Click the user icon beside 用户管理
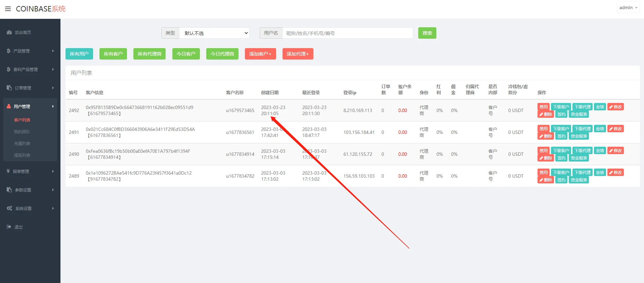Image resolution: width=644 pixels, height=283 pixels. click(9, 106)
